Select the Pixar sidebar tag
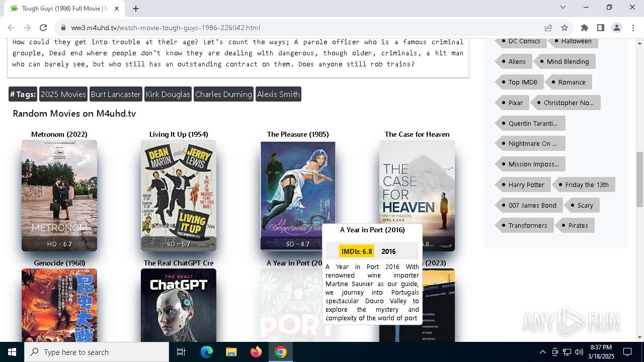Screen dimensions: 644x362 click(512, 103)
